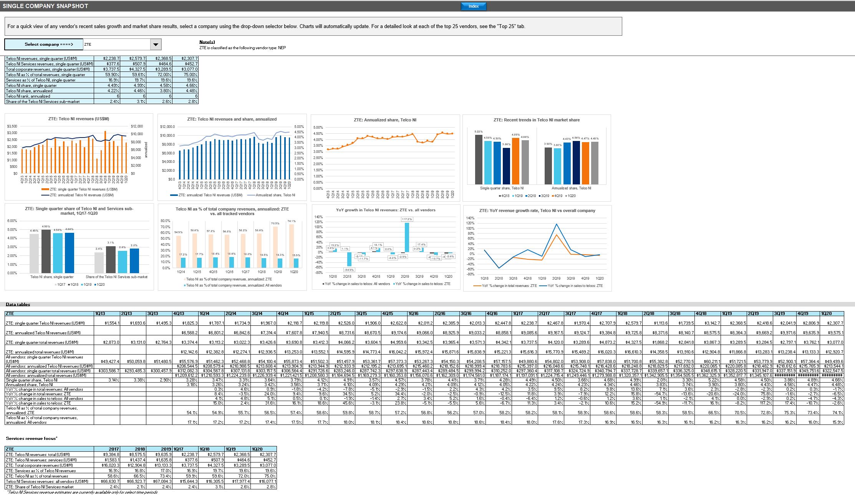Click the '$66,630.7' cell in services table
The width and height of the screenshot is (855, 504).
tap(107, 481)
